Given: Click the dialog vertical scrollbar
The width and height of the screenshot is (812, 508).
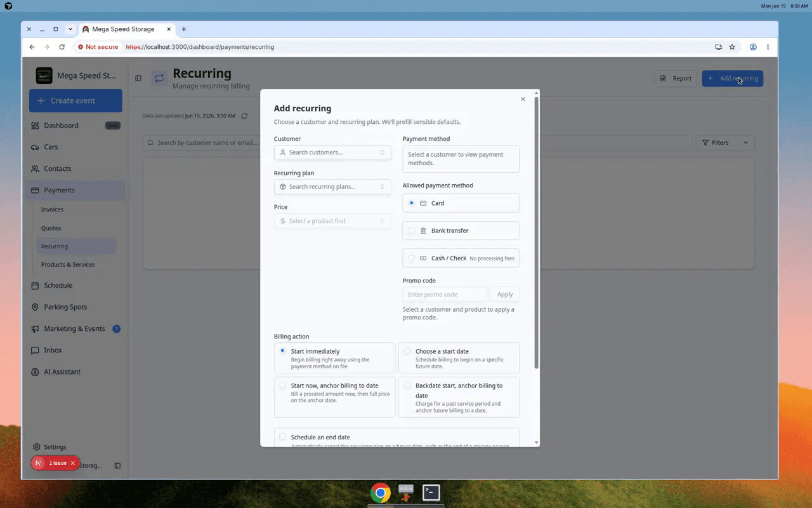Looking at the screenshot, I should coord(537,232).
